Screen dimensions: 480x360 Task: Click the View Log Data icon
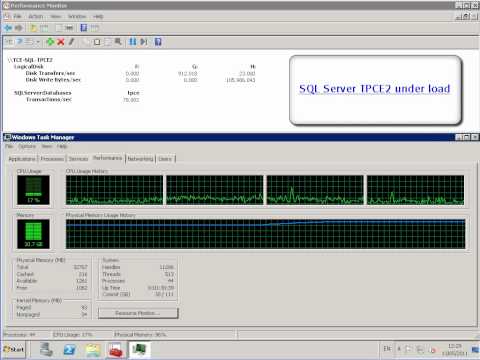click(19, 42)
